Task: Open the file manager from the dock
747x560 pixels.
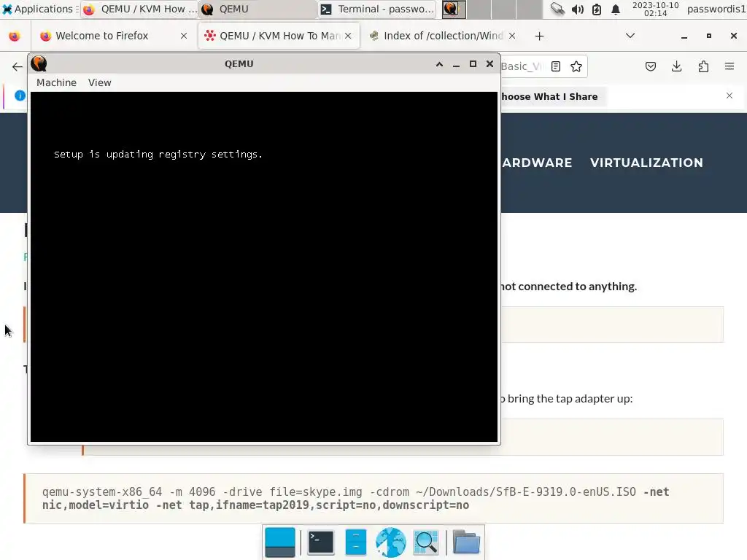Action: (x=355, y=542)
